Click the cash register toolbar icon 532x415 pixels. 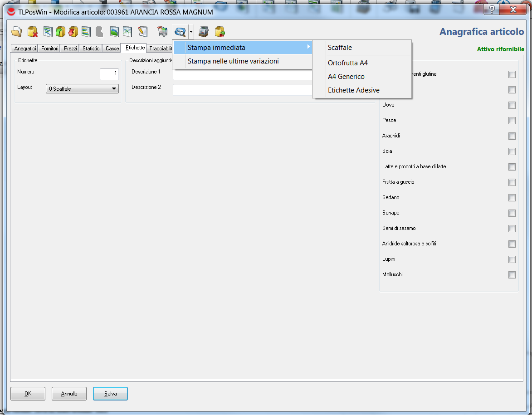click(x=204, y=32)
